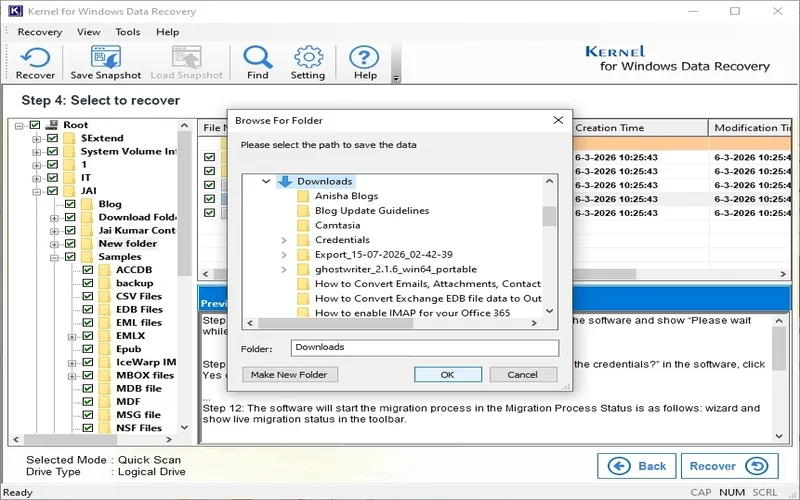Click the Make New Folder button
Screen dimensions: 800x500
(289, 374)
